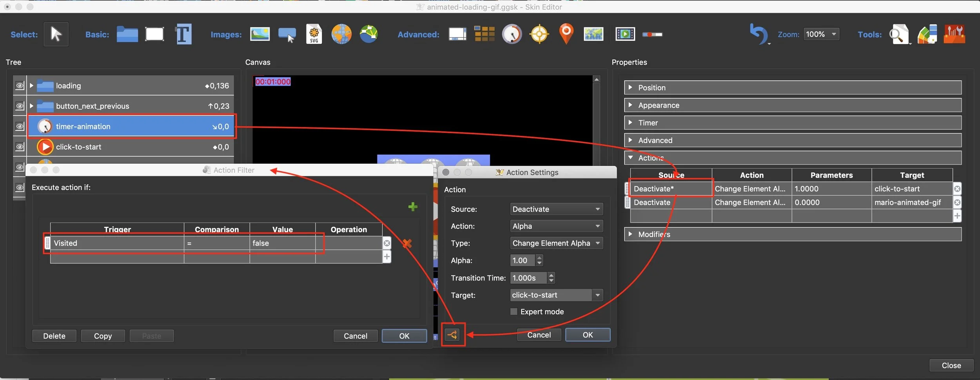The width and height of the screenshot is (980, 380).
Task: Delete the click-to-start action row
Action: [957, 189]
